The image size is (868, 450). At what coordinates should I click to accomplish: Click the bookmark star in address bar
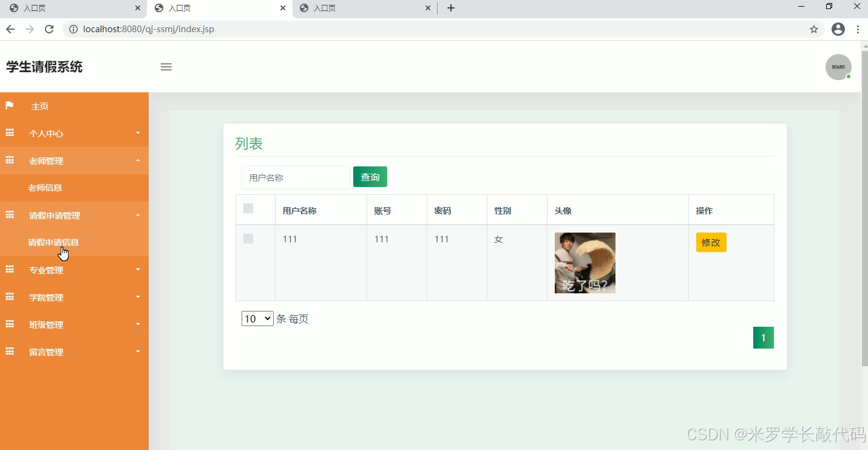(813, 29)
